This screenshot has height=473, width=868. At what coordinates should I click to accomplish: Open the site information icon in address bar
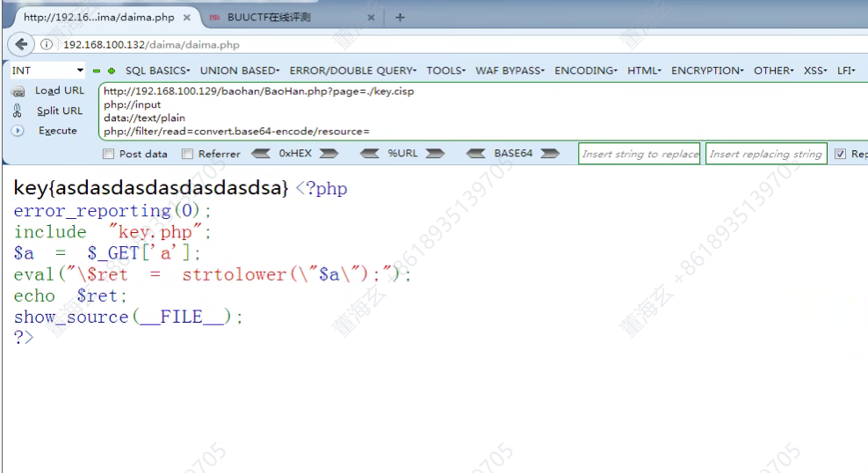click(47, 44)
